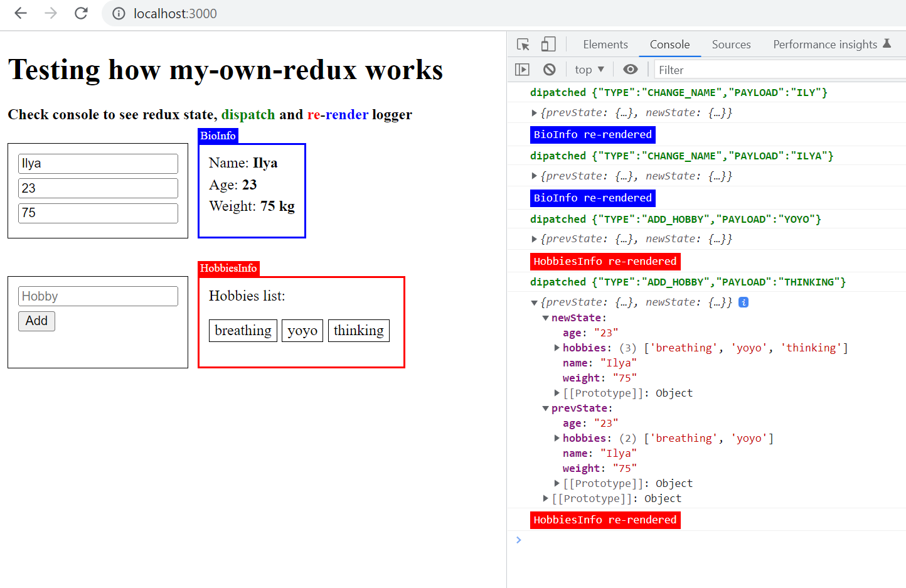Click the Age: 23 line in BioInfo
The width and height of the screenshot is (906, 588).
[x=233, y=185]
